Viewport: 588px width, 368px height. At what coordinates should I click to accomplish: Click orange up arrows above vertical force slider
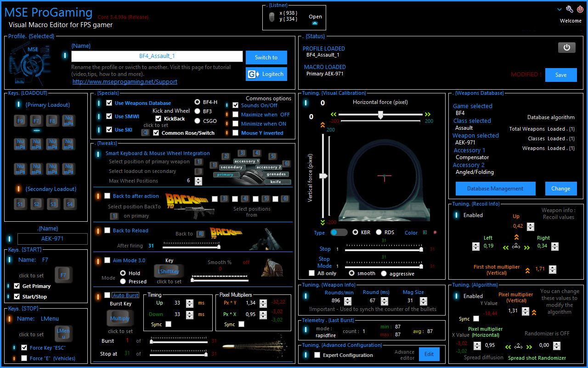coord(322,125)
